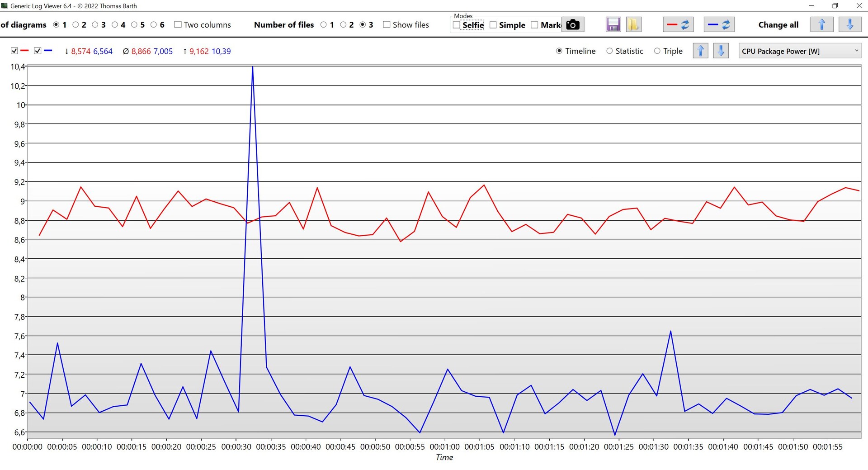Click the up arrow beside Triple
868x470 pixels.
(700, 51)
